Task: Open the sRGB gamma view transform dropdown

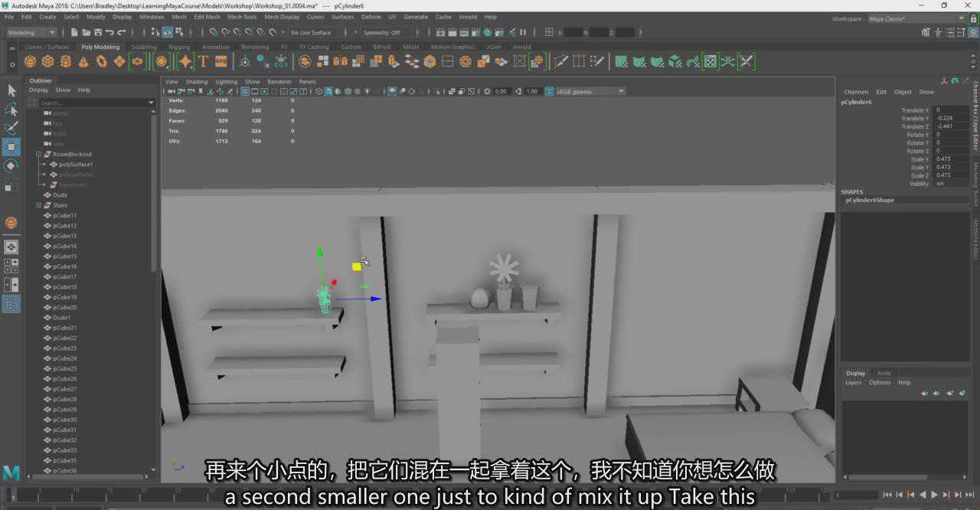Action: pyautogui.click(x=589, y=91)
